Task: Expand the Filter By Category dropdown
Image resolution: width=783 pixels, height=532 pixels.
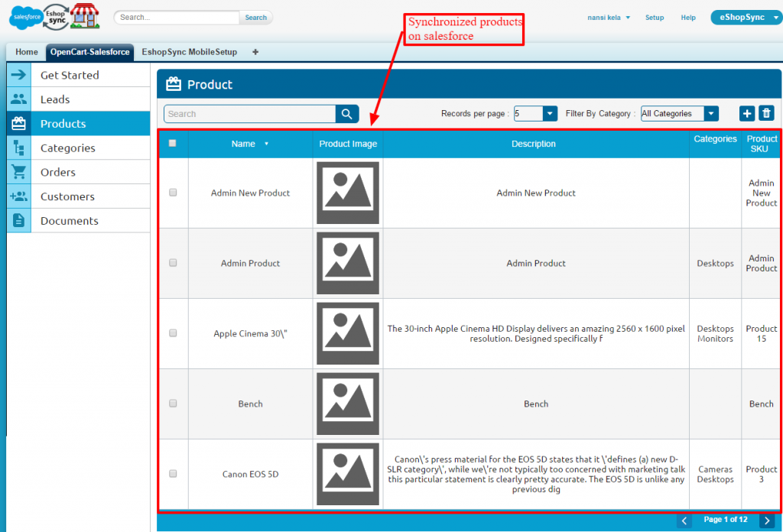Action: 711,114
